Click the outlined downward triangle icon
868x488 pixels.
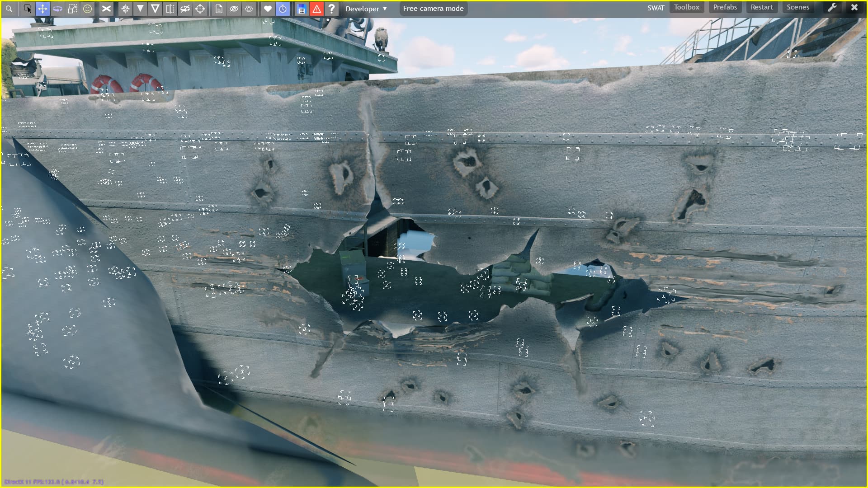tap(155, 9)
